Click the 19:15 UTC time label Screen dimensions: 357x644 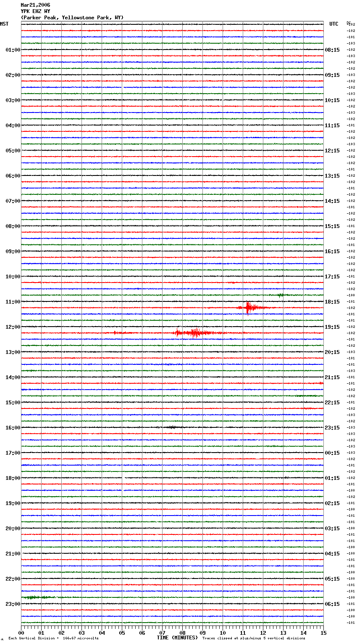(x=332, y=327)
